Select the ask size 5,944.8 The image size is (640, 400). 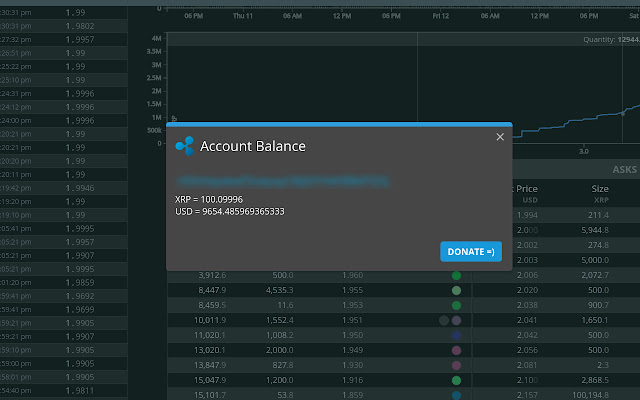click(x=595, y=230)
